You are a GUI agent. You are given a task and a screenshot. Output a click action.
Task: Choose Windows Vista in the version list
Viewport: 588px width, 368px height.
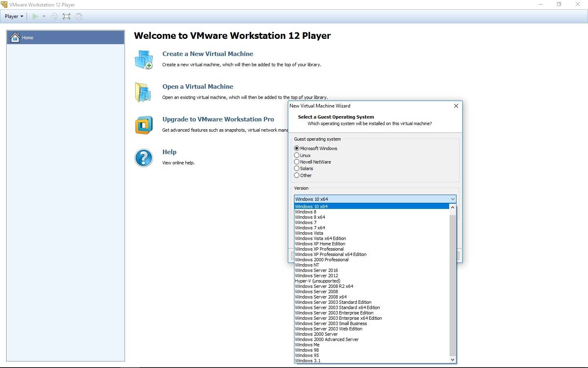[372, 233]
